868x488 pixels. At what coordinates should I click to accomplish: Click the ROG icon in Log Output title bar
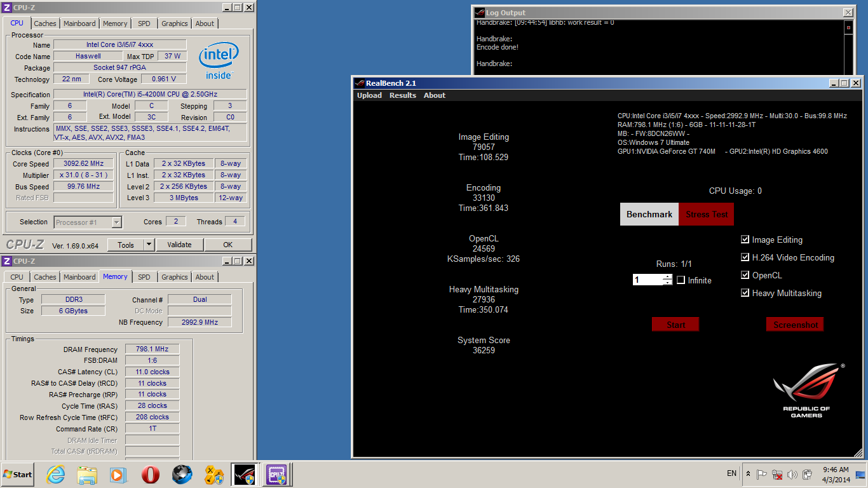click(x=480, y=13)
